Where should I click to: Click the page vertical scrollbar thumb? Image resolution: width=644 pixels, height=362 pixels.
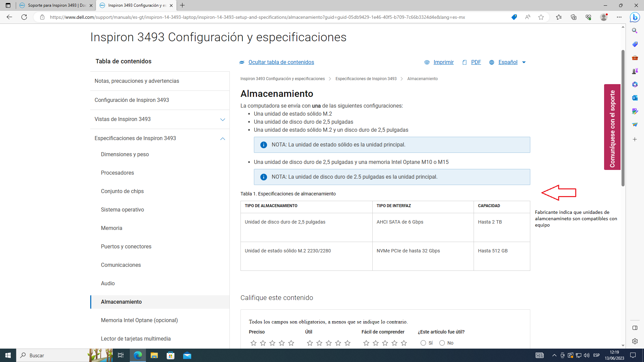[x=623, y=117]
